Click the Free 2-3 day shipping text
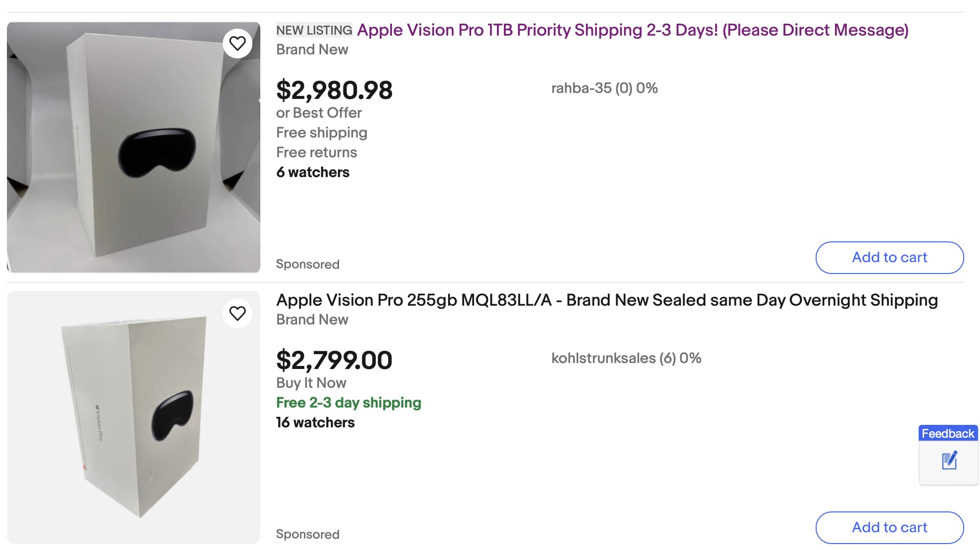Screen dimensions: 980x550 point(348,402)
